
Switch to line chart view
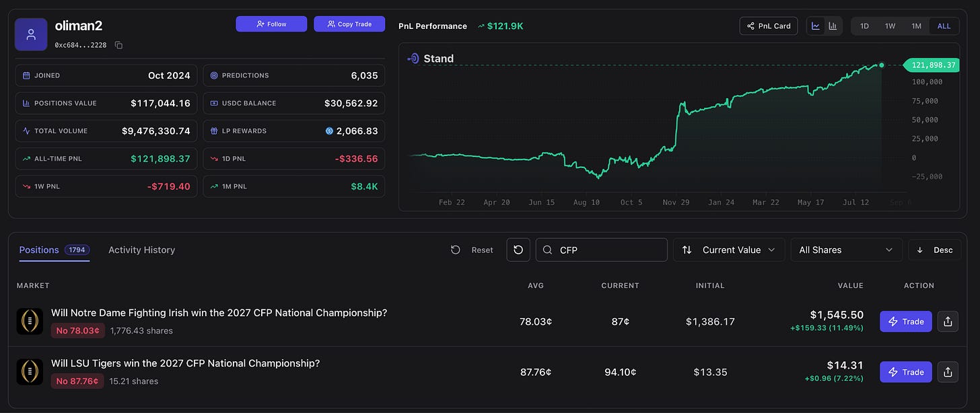tap(816, 26)
